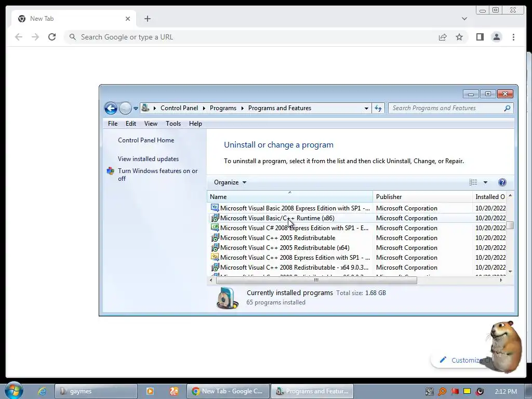The image size is (532, 399).
Task: Click Chrome's reload button
Action: [52, 37]
